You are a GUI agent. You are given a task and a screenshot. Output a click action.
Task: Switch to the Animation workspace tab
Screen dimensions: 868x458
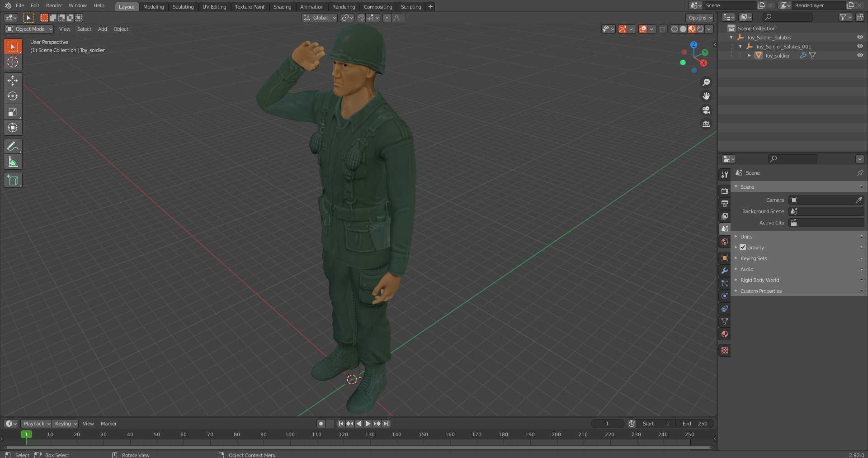[x=312, y=7]
